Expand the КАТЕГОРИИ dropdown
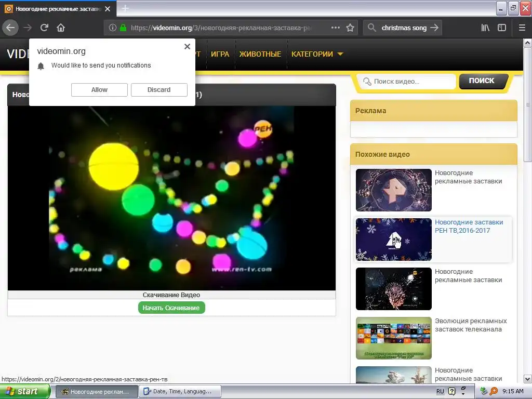 [317, 54]
